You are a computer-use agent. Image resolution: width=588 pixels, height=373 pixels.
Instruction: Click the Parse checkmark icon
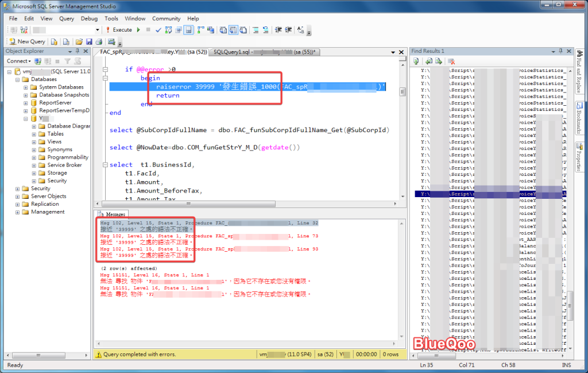[158, 30]
